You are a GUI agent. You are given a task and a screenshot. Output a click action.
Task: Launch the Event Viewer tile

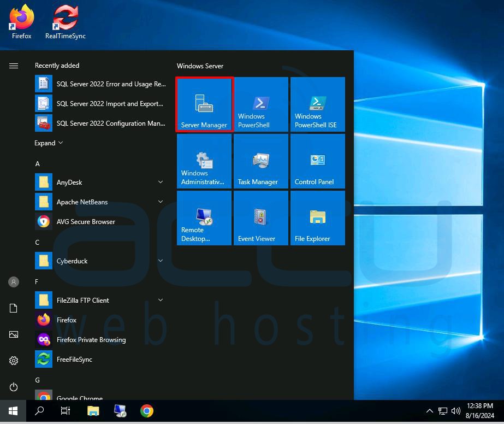[261, 218]
